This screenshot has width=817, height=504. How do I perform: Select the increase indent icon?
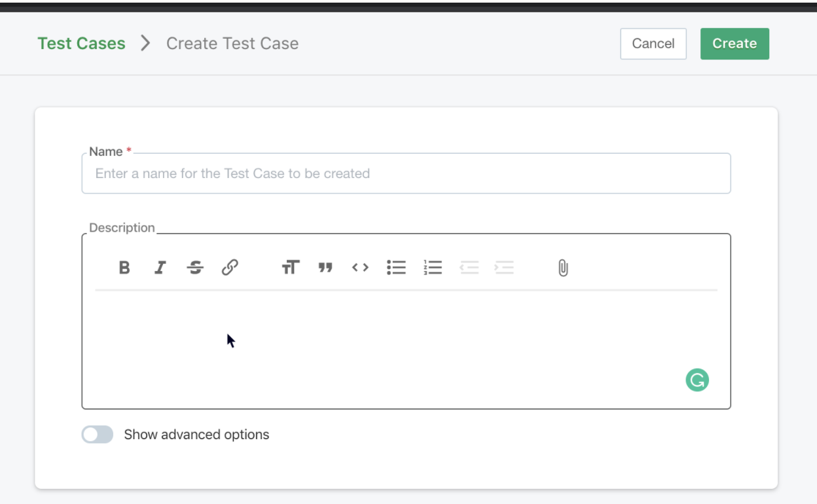[505, 267]
